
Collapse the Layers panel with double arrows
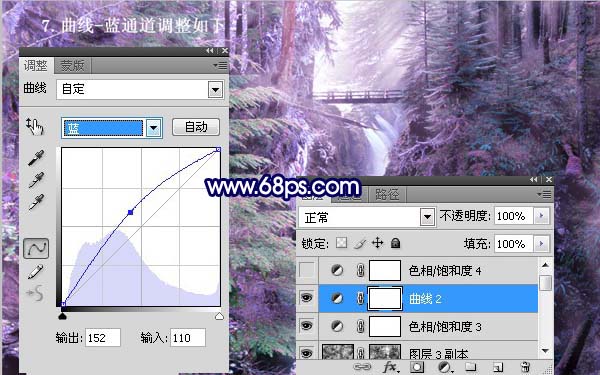534,179
